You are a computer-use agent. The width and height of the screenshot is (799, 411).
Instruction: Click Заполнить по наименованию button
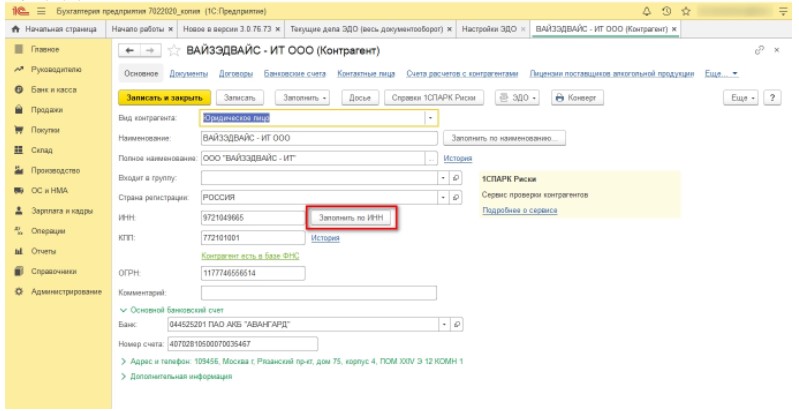tap(504, 138)
